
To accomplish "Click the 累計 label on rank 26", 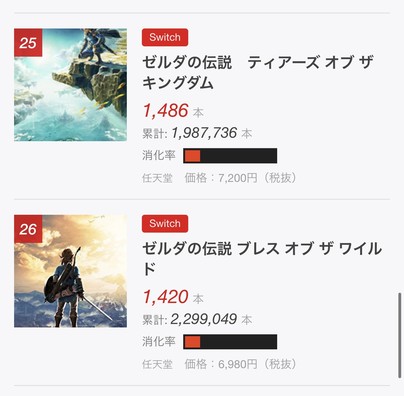I will tap(155, 320).
